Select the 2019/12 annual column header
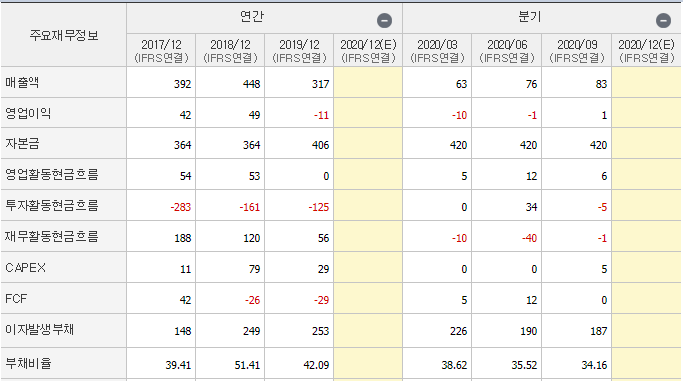Image resolution: width=683 pixels, height=381 pixels. (x=299, y=51)
